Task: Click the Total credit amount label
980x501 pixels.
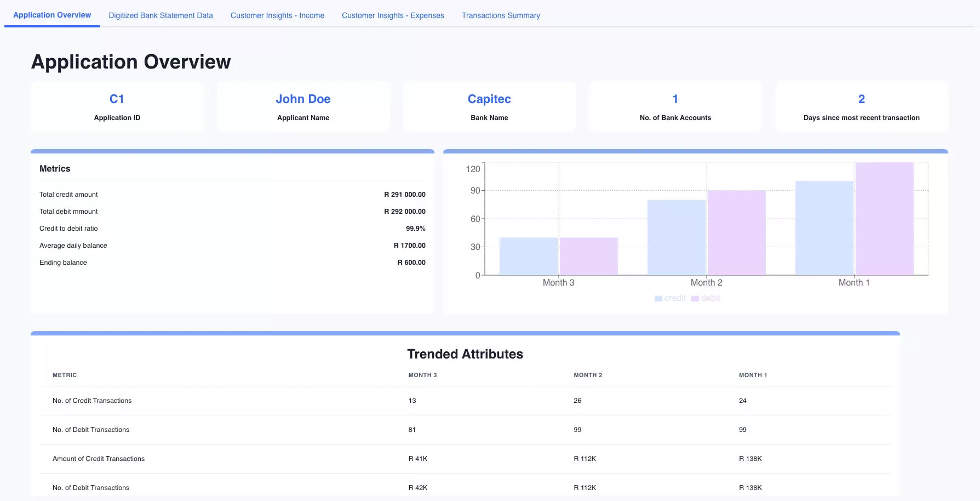Action: [68, 195]
